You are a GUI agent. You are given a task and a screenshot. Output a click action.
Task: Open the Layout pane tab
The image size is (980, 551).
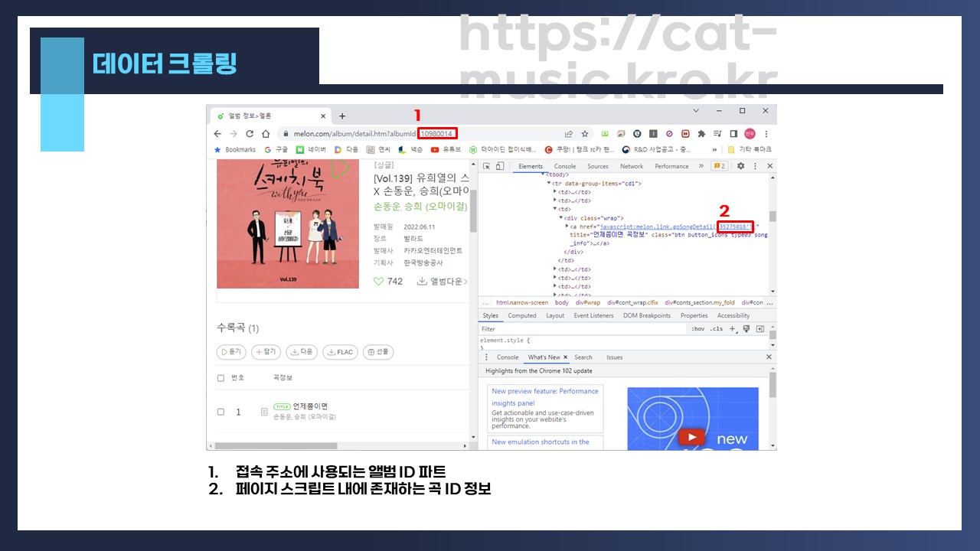pos(555,315)
